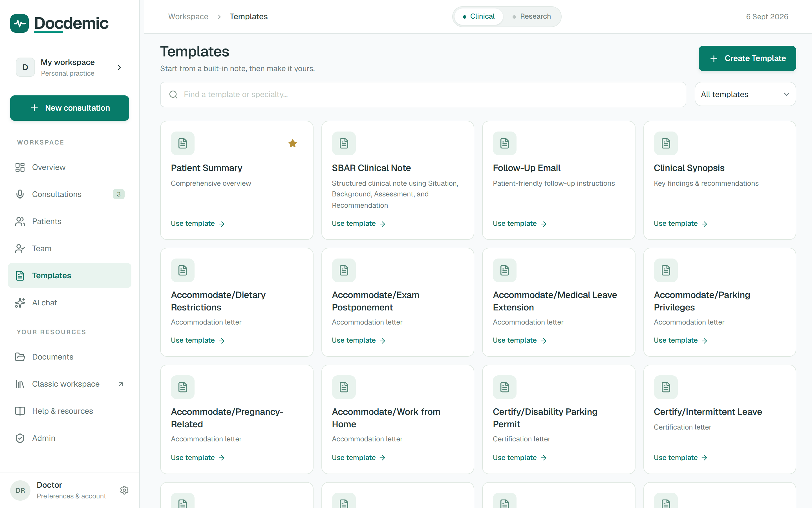Use template for Follow-Up Email
The width and height of the screenshot is (812, 508).
coord(520,224)
